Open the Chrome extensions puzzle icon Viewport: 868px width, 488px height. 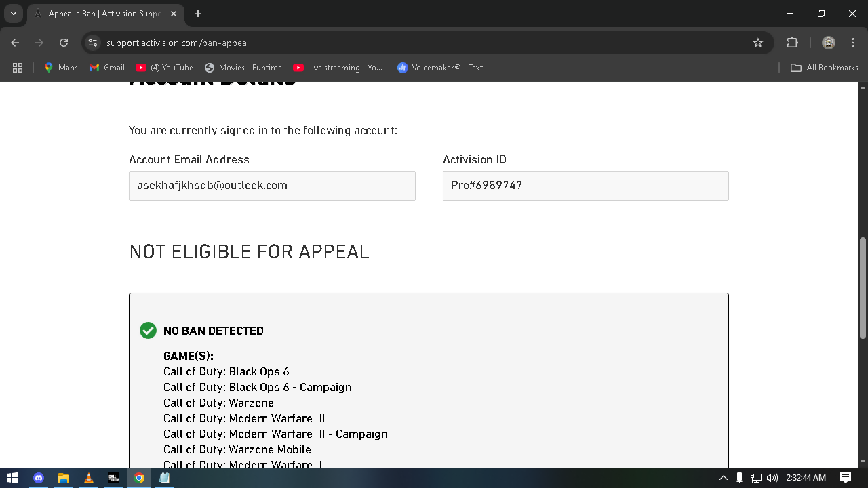(x=792, y=43)
